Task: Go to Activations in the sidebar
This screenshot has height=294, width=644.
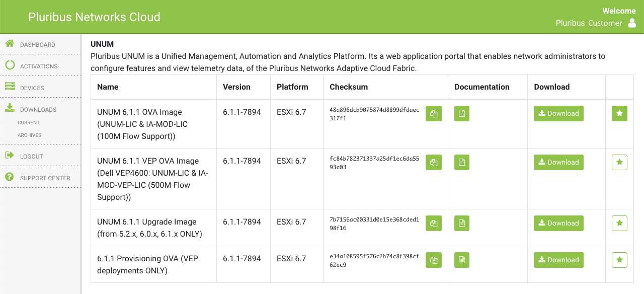Action: [x=40, y=66]
